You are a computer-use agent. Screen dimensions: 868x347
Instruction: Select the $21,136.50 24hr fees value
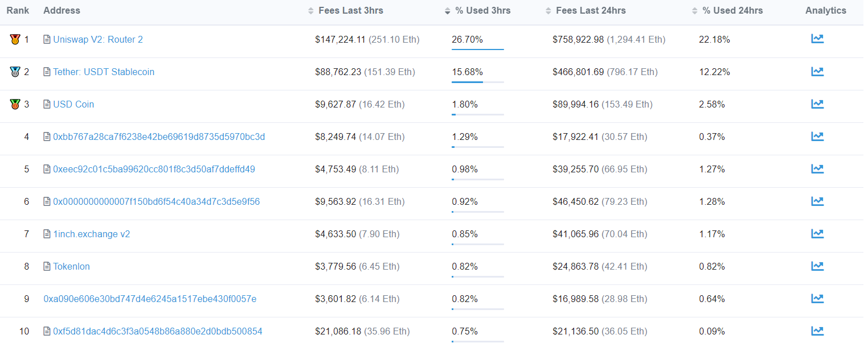click(x=576, y=331)
